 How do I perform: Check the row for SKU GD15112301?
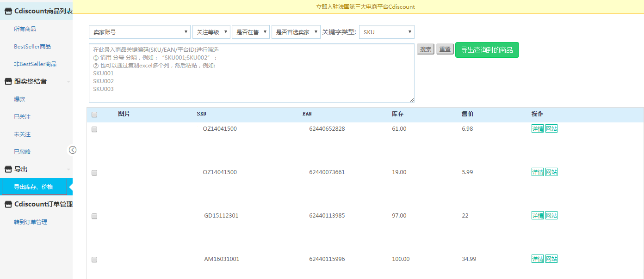[94, 216]
